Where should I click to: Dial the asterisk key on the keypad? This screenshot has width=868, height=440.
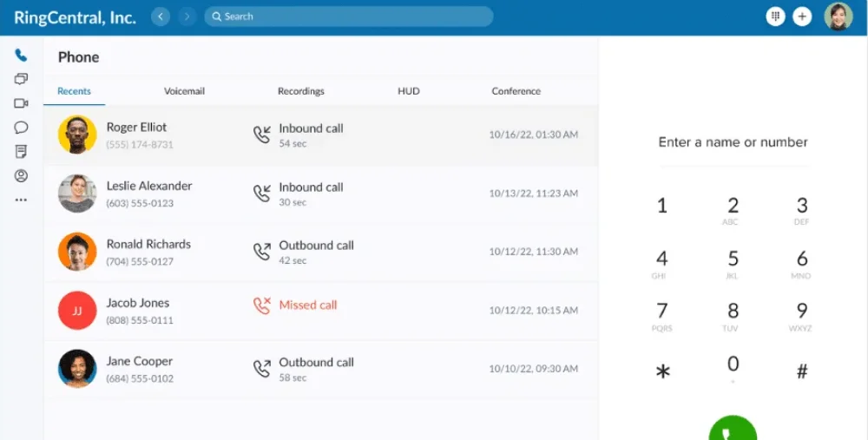662,371
